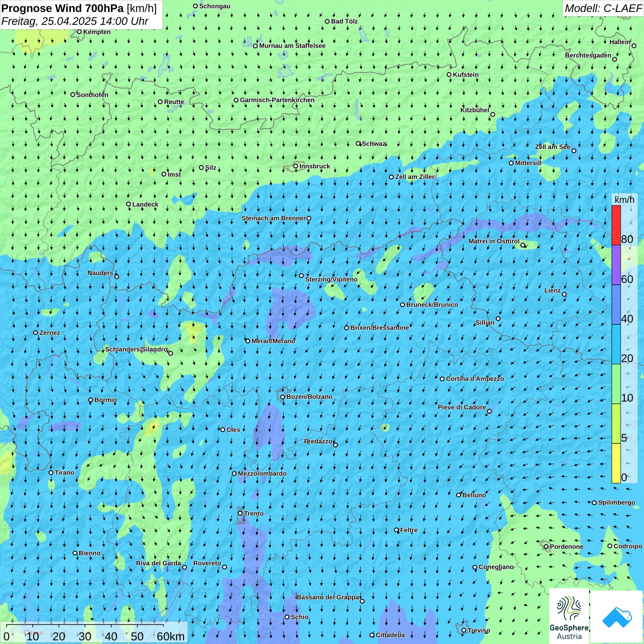The height and width of the screenshot is (644, 644).
Task: Click the date 'Freitag, 25.04.2025 14:00 Uhr'
Action: click(x=75, y=21)
